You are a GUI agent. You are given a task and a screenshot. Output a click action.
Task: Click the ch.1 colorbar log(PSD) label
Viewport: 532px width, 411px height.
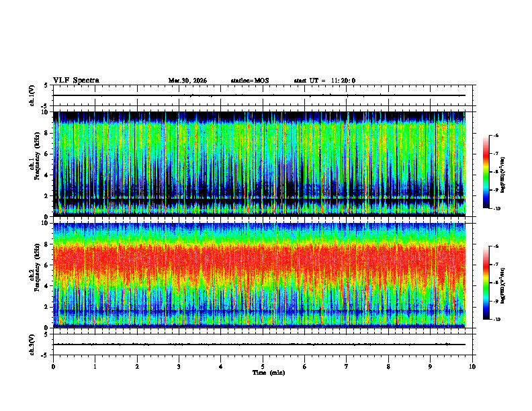point(503,175)
